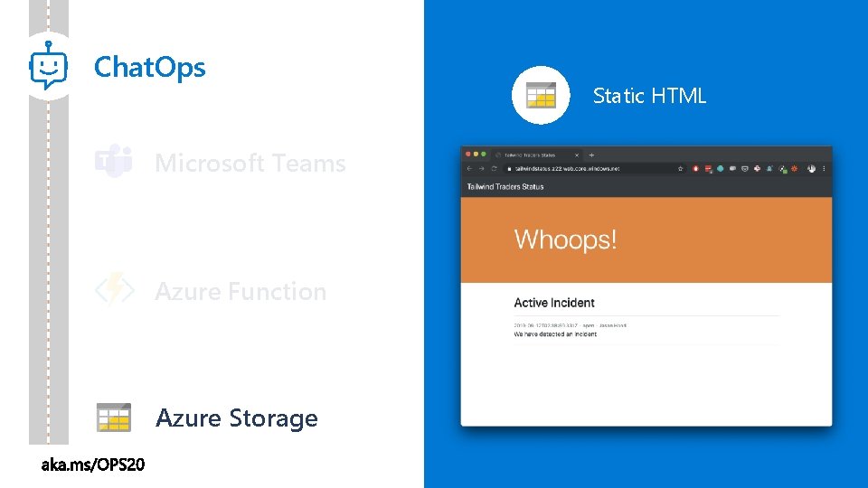This screenshot has height=488, width=868.
Task: Click the Pocket extension icon
Action: pos(744,169)
